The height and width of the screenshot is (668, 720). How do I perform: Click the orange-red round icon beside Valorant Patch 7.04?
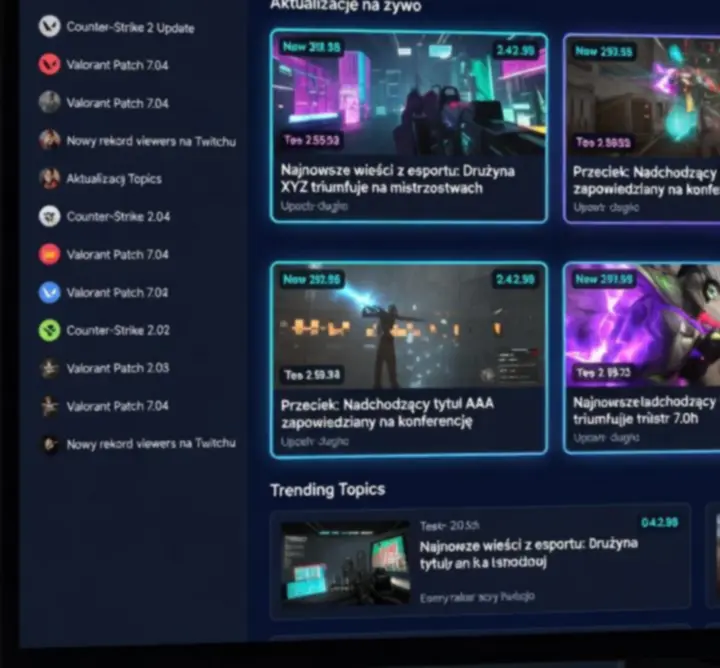49,254
